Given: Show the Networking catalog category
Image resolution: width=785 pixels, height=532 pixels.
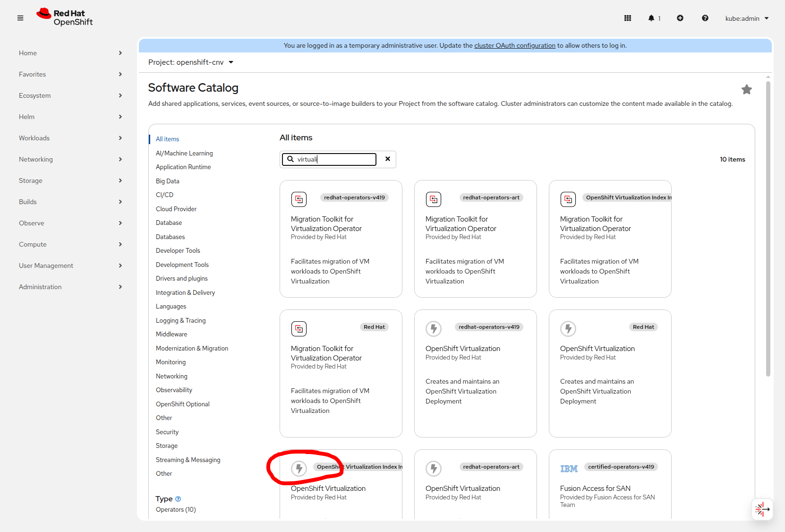Looking at the screenshot, I should (172, 376).
